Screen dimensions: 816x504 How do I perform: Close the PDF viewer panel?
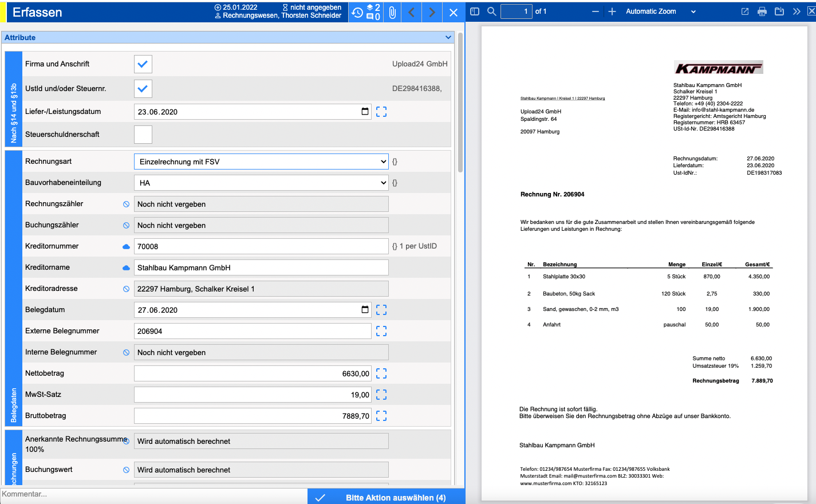[x=811, y=11]
